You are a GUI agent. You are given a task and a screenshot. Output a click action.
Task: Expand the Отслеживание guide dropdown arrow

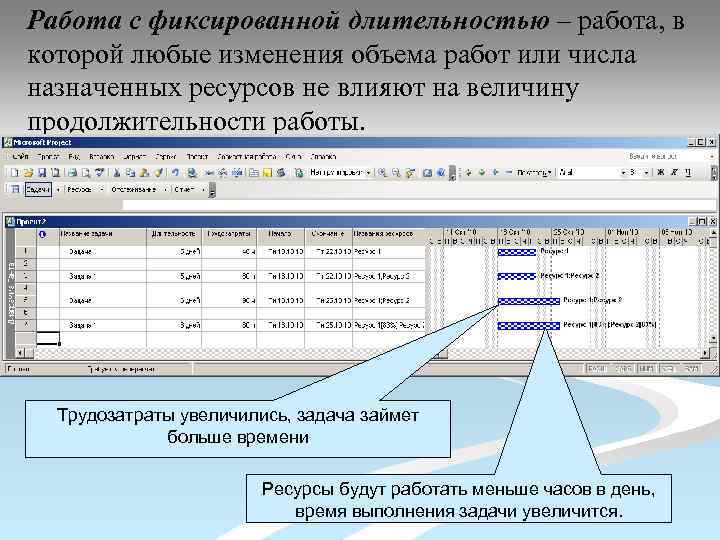(165, 189)
